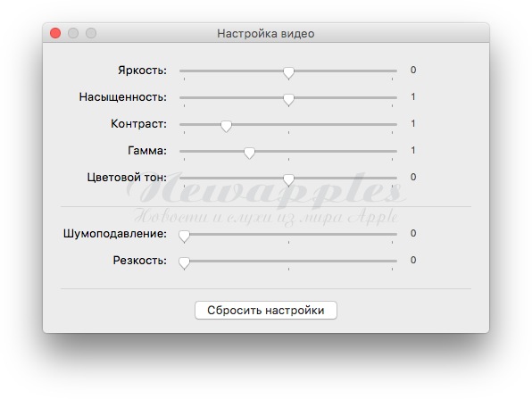The image size is (532, 399).
Task: Click the Гамма slider handle
Action: pos(249,153)
